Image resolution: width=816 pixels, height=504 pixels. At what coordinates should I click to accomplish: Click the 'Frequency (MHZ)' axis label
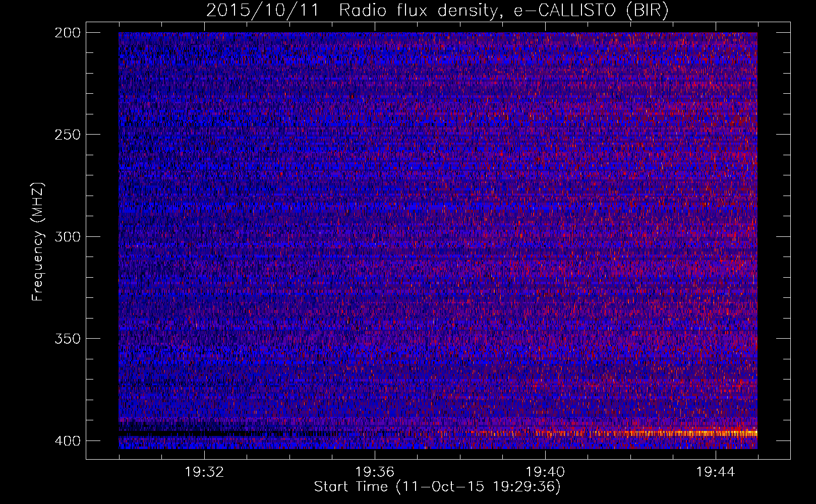click(38, 242)
